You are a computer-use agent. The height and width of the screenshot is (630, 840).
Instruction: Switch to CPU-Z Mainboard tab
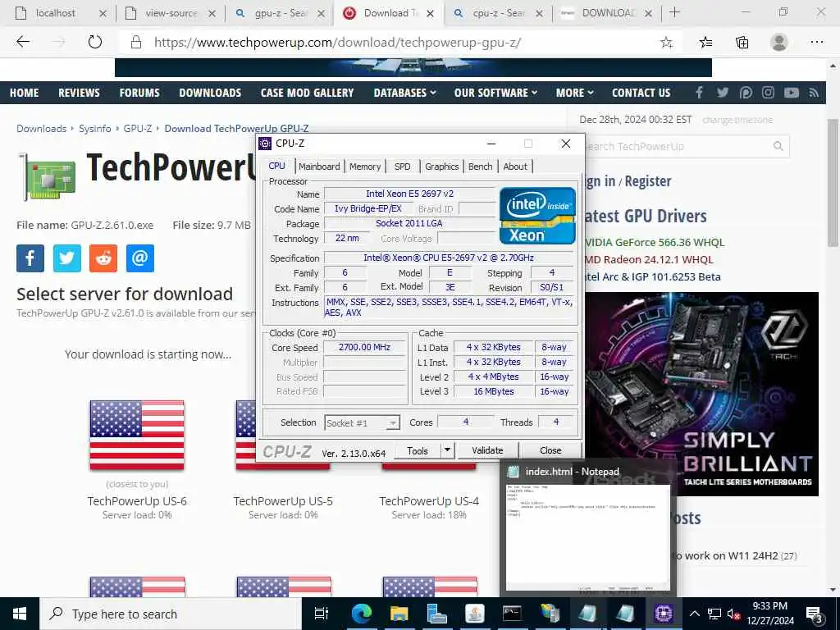[x=319, y=167]
